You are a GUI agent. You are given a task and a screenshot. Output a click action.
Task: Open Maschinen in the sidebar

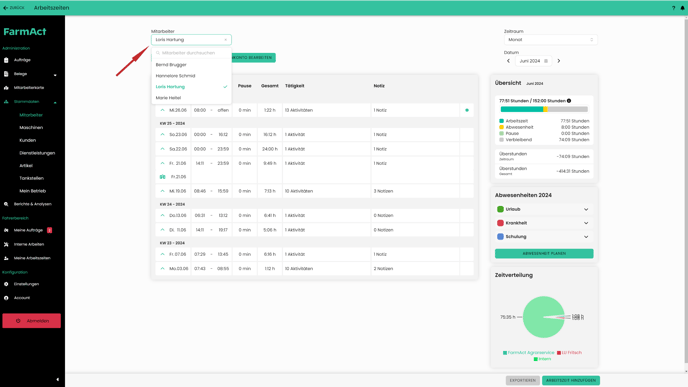pos(31,128)
